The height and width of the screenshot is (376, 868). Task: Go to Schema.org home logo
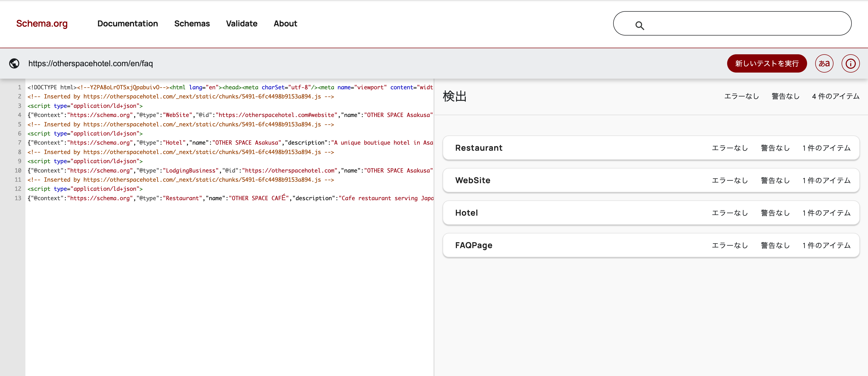click(42, 24)
